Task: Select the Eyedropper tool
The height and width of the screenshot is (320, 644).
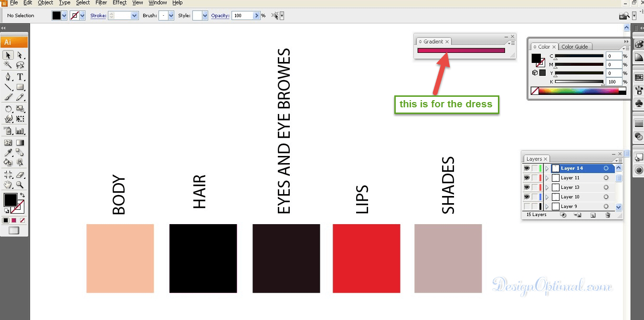Action: click(x=8, y=153)
